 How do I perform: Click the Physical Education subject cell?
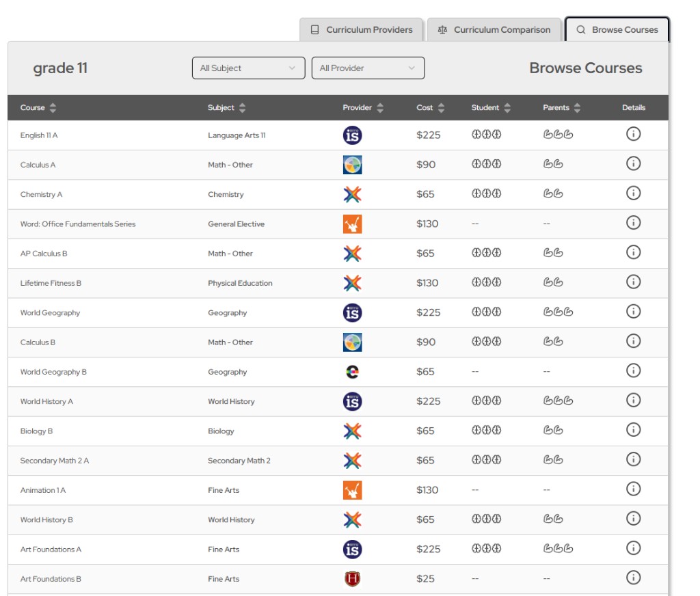click(x=240, y=283)
